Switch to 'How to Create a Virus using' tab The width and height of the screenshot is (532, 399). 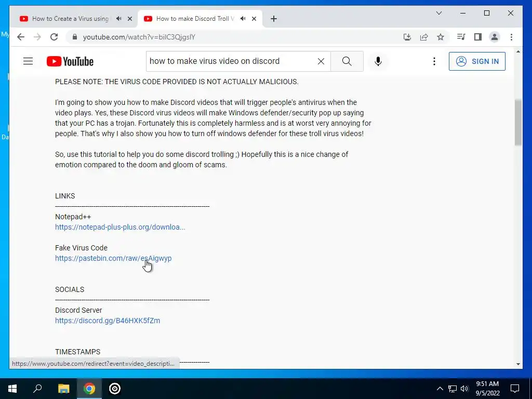71,19
